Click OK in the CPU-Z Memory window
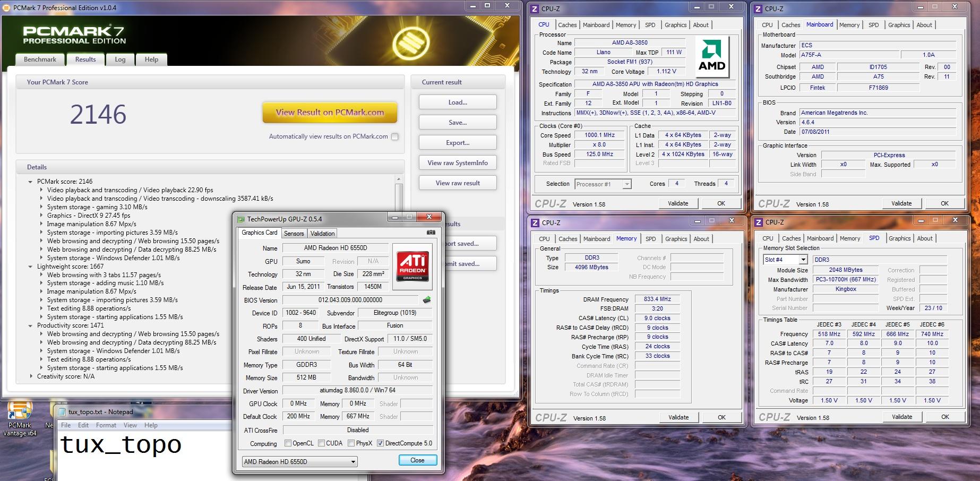Screen dimensions: 980x481 tap(721, 417)
